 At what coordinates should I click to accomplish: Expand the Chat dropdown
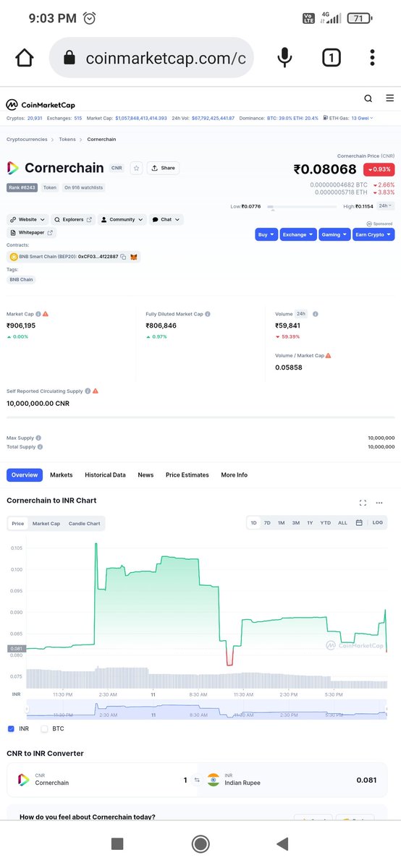point(166,219)
